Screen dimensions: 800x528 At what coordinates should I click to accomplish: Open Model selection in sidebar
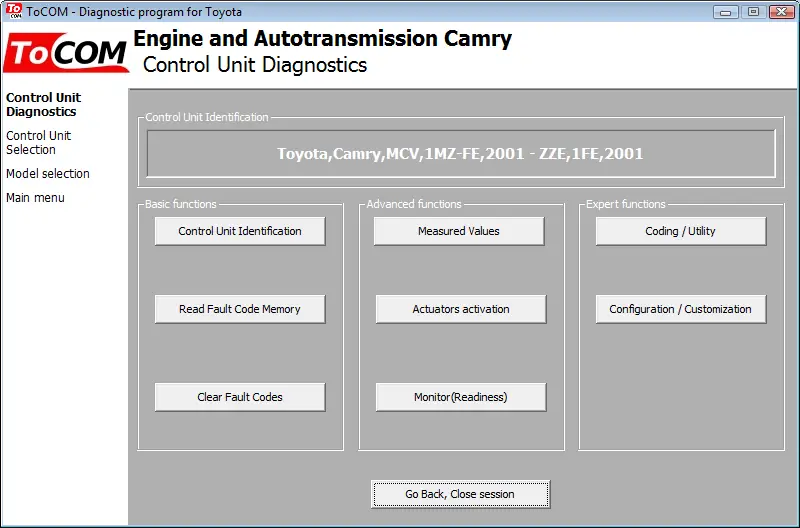47,174
